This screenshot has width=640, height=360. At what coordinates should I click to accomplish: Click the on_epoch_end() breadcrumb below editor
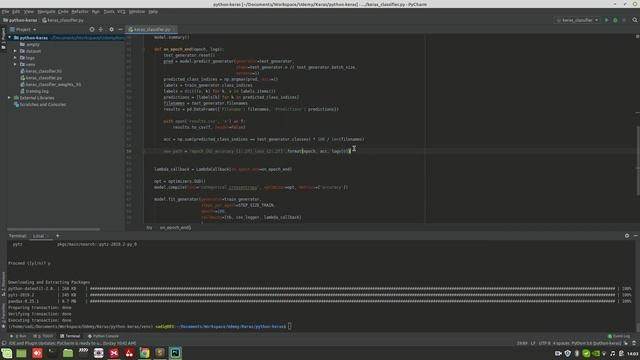[175, 227]
